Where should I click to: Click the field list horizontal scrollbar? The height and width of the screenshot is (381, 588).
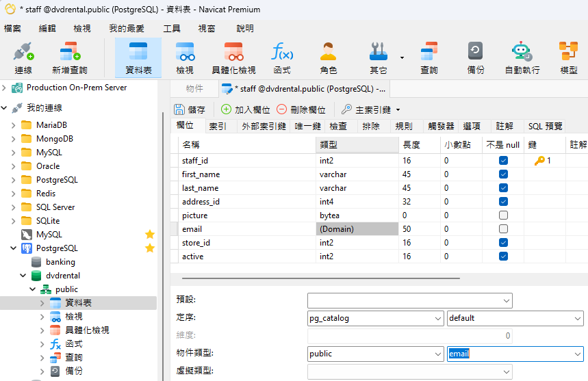(x=321, y=278)
